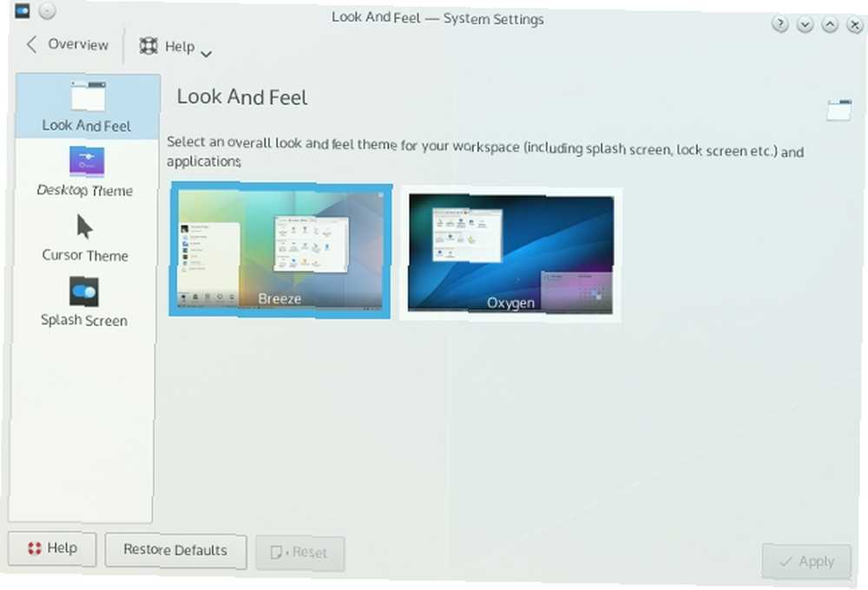Click the "Desktop Theme" sidebar label
Viewport: 868px width, 590px height.
click(85, 190)
